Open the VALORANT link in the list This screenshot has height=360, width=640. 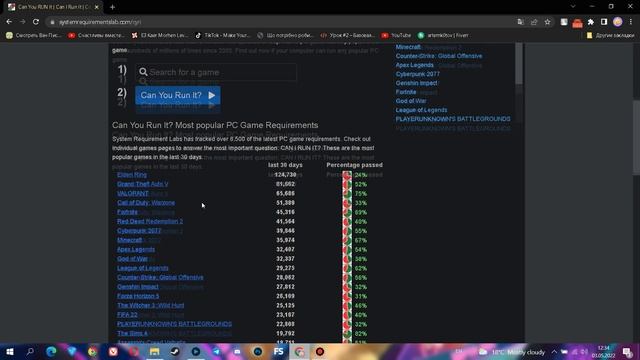133,193
